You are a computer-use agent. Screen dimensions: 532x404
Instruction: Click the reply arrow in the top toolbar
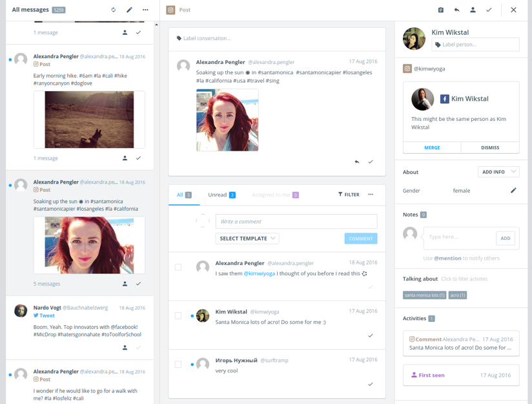[x=456, y=10]
